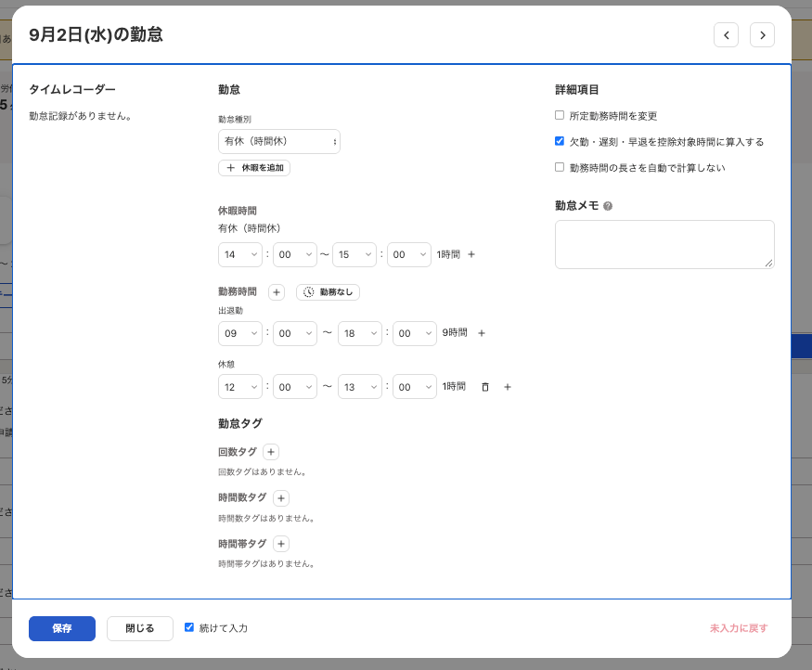The width and height of the screenshot is (812, 670).
Task: Click 9時間 duration next to 出退勤
Action: point(455,332)
